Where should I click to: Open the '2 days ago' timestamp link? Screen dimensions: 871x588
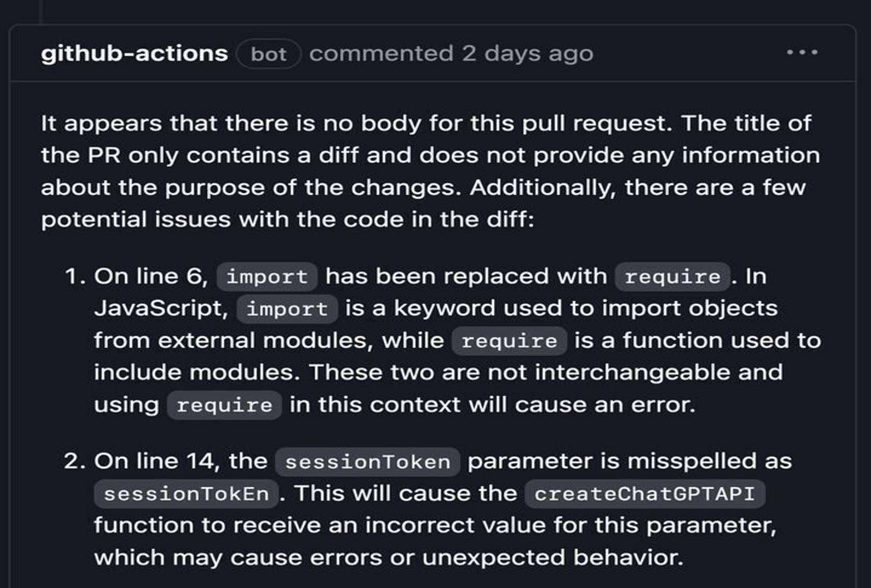(527, 53)
